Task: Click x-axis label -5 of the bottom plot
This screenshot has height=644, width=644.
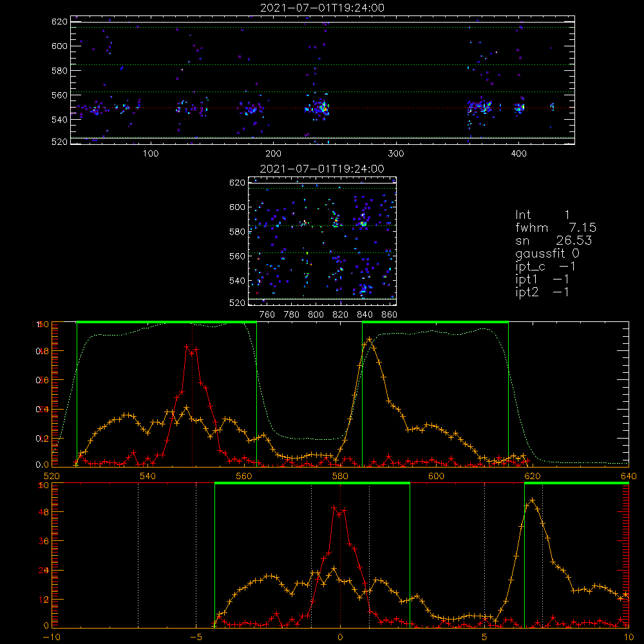Action: coord(196,637)
